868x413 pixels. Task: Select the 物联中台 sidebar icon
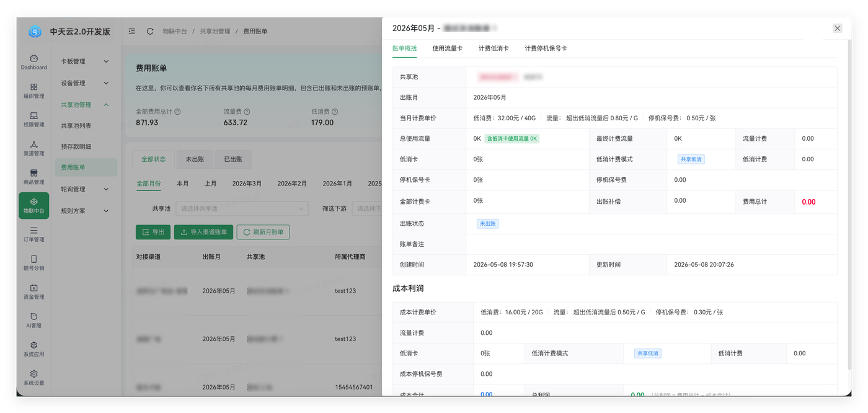tap(33, 206)
